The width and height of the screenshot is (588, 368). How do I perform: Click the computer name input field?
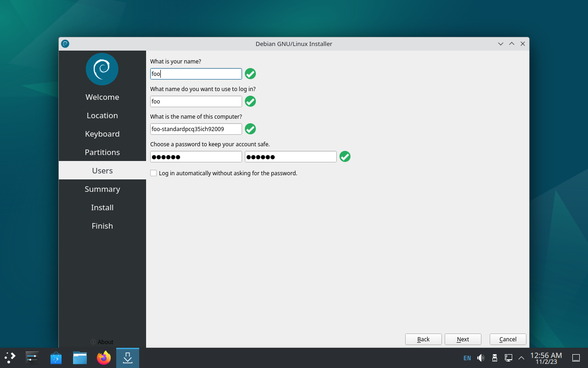coord(196,129)
